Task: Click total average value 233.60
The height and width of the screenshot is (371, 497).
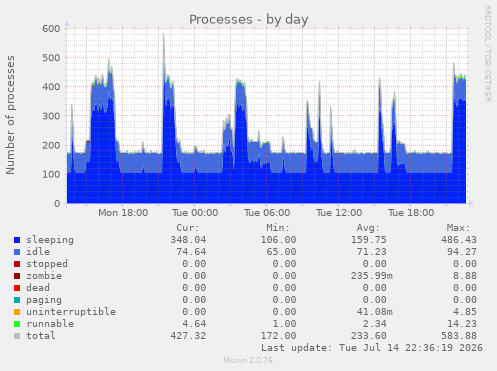Action: pos(369,336)
